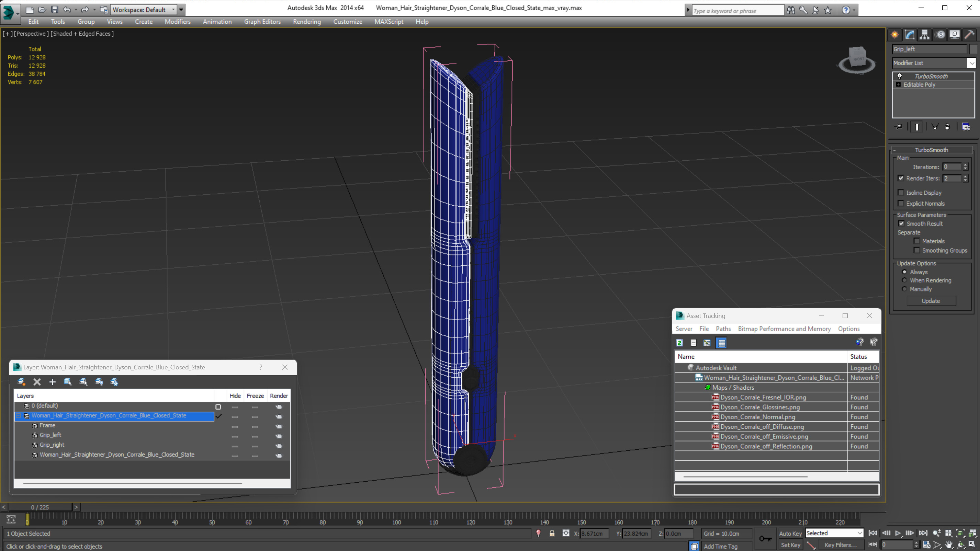Enable Explicit Normals checkbox
This screenshot has width=980, height=551.
pos(901,203)
